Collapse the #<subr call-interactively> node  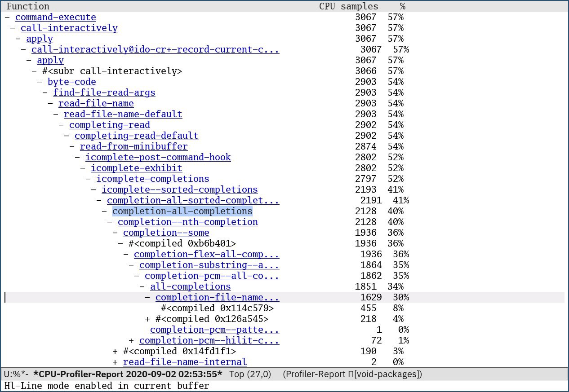(x=34, y=71)
